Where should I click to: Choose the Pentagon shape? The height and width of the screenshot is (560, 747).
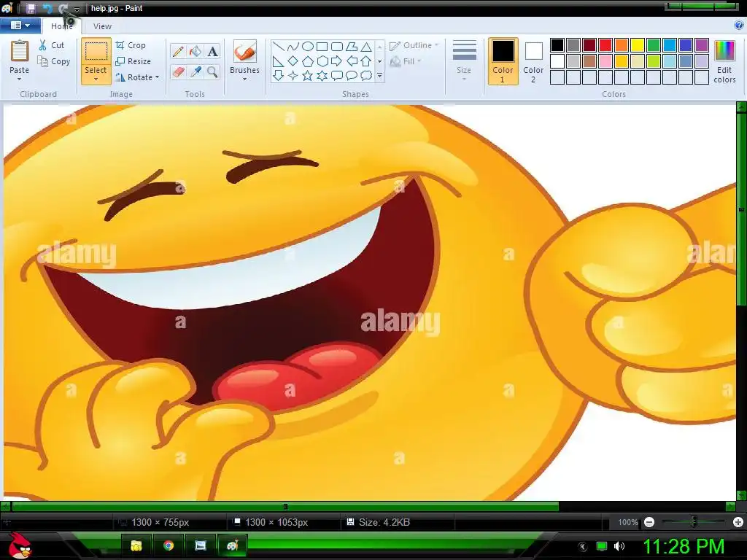(x=308, y=61)
